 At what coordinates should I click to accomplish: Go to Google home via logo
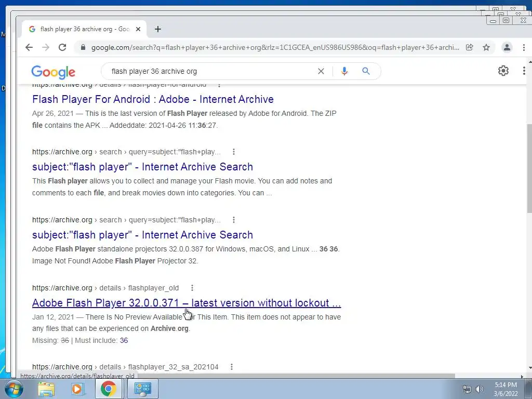click(x=54, y=72)
